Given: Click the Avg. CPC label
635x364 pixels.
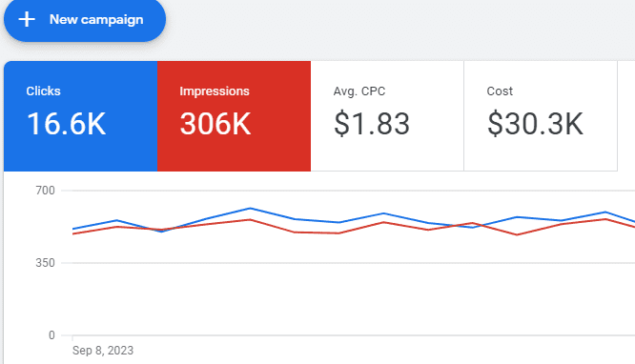Looking at the screenshot, I should pos(359,91).
